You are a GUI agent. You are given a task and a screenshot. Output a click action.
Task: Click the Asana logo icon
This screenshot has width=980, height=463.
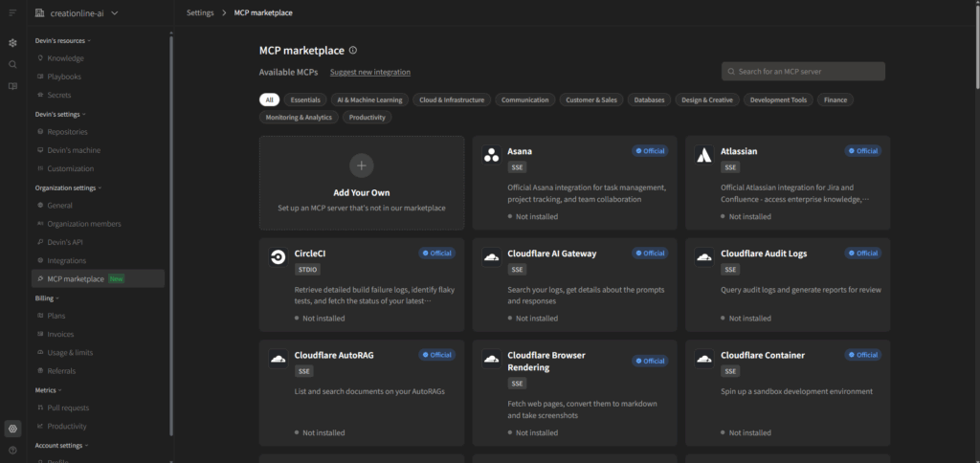[491, 154]
